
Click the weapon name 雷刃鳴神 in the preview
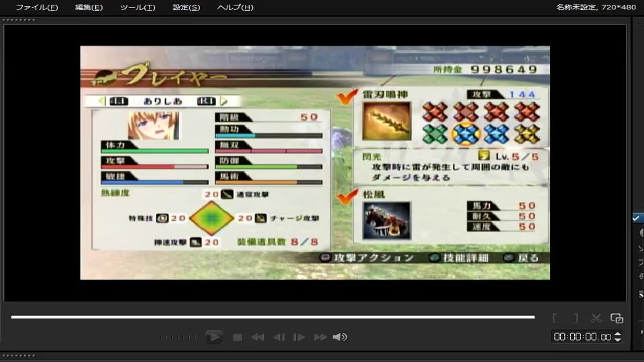[x=385, y=95]
